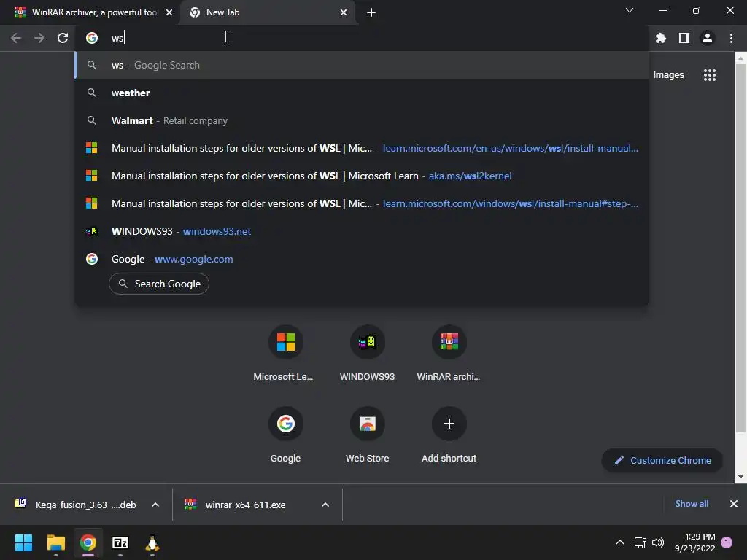The image size is (747, 560).
Task: Click the network tray icon
Action: click(x=640, y=542)
